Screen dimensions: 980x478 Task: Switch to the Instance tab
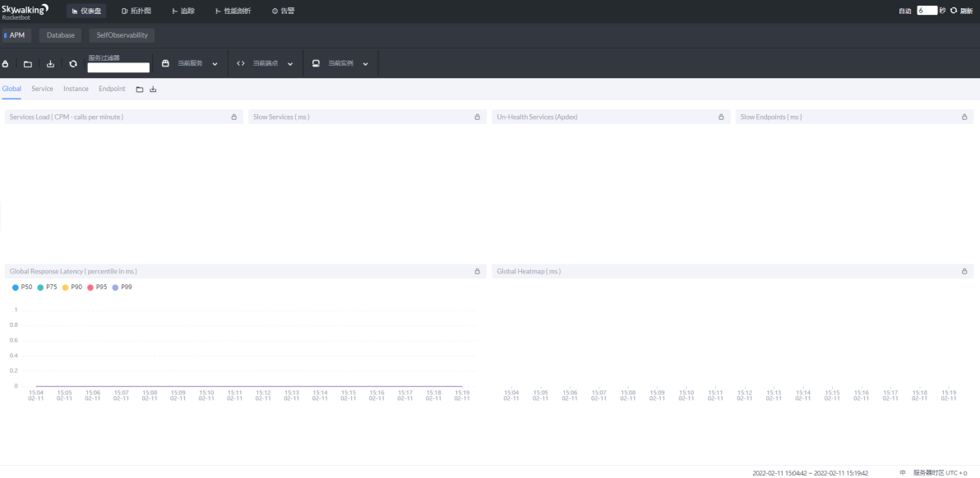click(76, 89)
